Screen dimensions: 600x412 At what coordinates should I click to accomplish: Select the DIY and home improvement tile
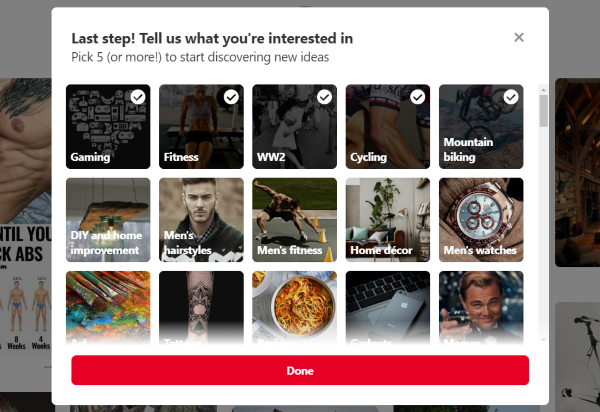[x=108, y=220]
